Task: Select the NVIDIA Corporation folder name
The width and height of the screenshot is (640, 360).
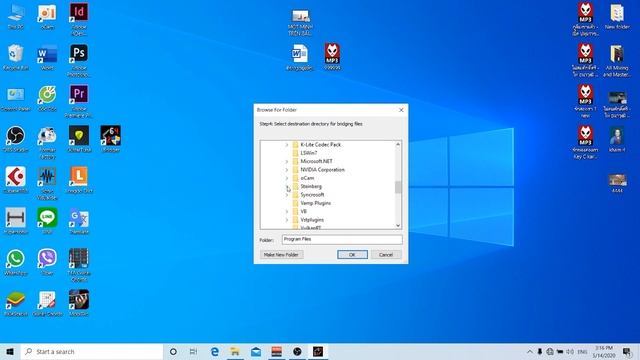Action: coord(322,169)
